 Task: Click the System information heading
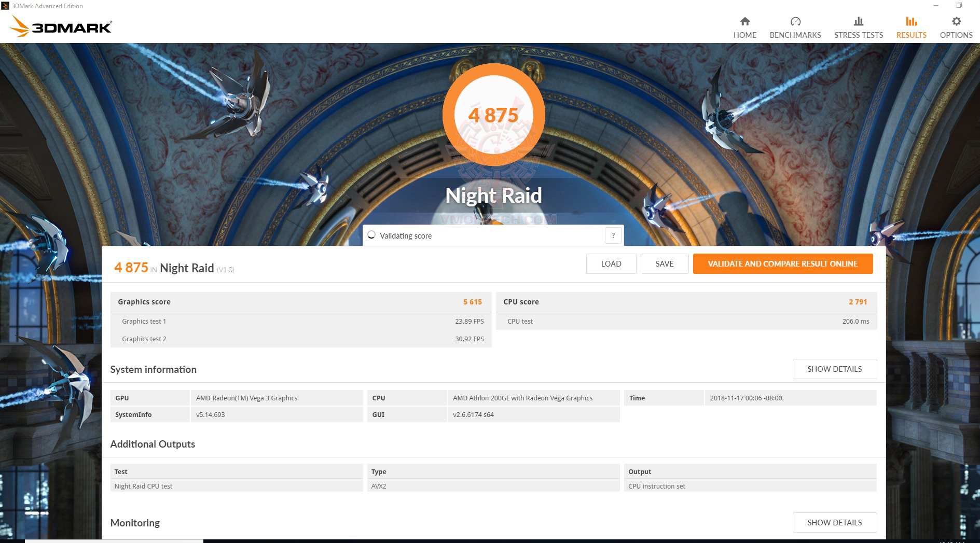(153, 369)
